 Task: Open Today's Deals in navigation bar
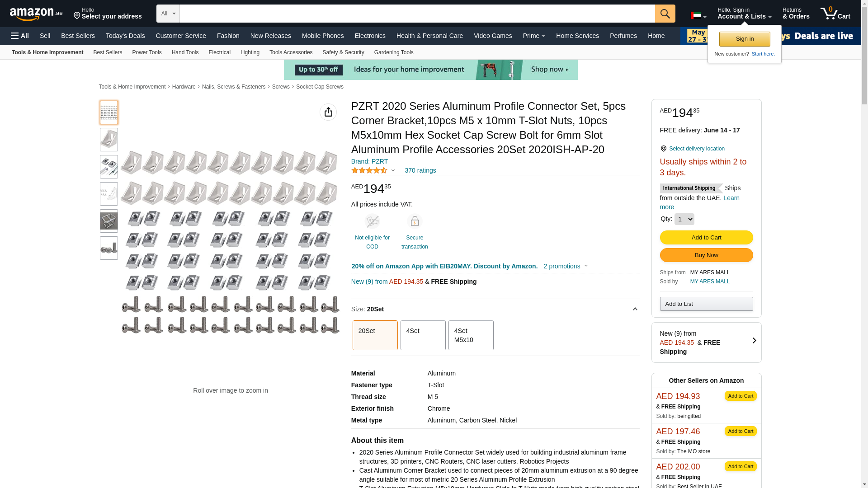(125, 36)
